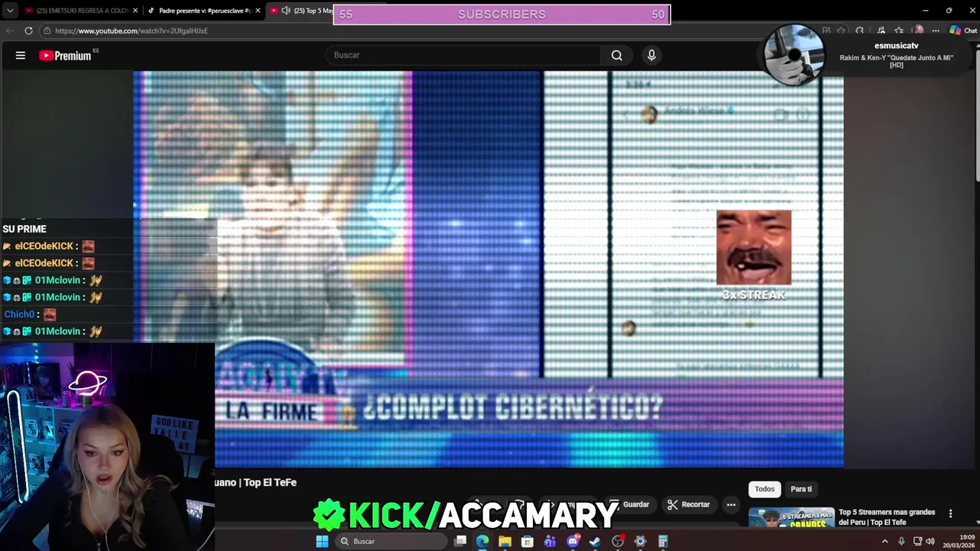This screenshot has width=980, height=551.
Task: Expand system tray hidden icons chevron
Action: tap(885, 541)
